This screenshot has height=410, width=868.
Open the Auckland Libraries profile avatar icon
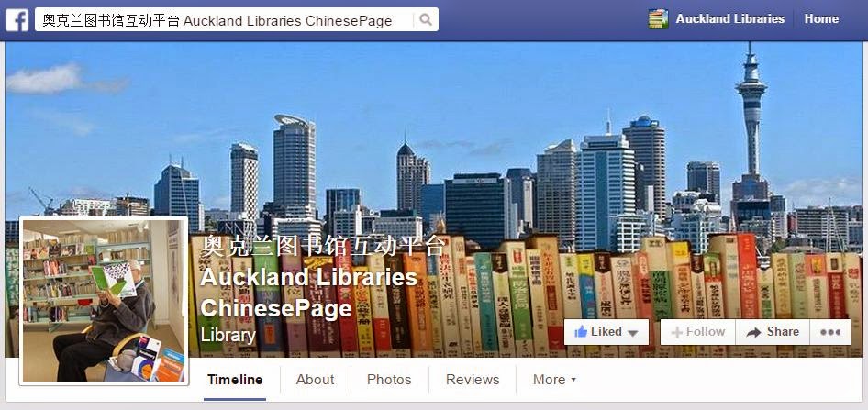pyautogui.click(x=658, y=19)
